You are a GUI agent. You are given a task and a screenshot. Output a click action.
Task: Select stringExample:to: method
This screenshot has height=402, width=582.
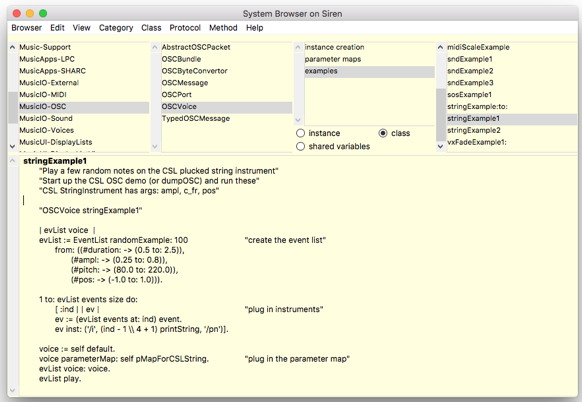click(x=512, y=107)
